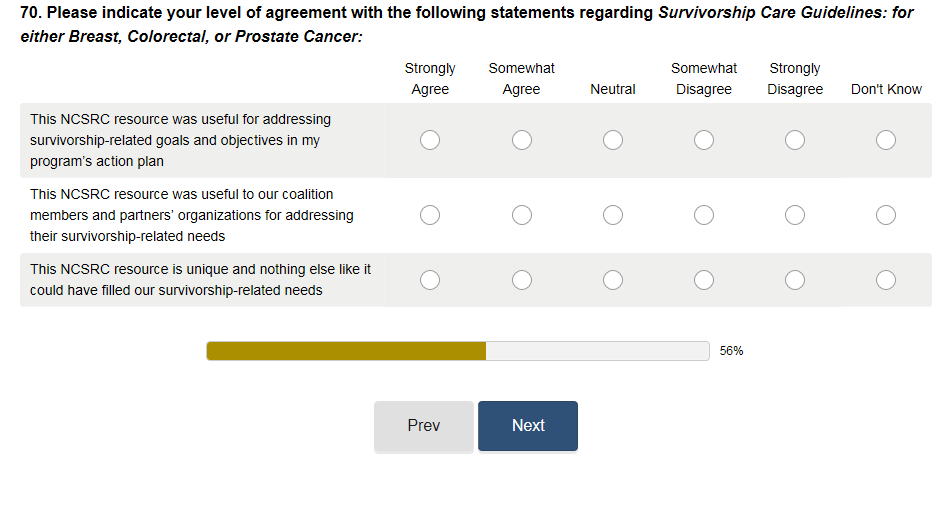Screen dimensions: 947x508
Task: Select Strongly Disagree for coalition members statement
Action: tap(795, 215)
